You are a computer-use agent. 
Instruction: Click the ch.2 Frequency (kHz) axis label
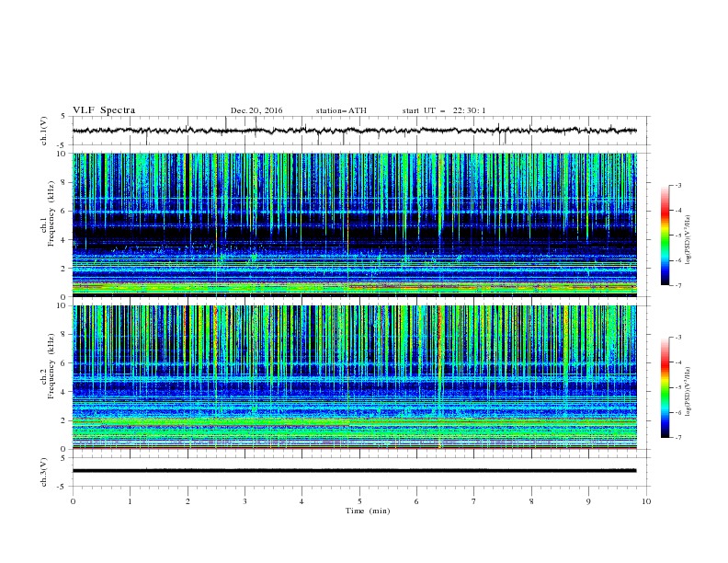48,366
